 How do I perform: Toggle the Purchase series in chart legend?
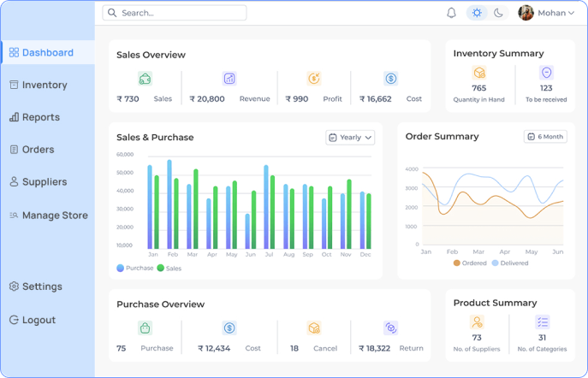(x=134, y=268)
